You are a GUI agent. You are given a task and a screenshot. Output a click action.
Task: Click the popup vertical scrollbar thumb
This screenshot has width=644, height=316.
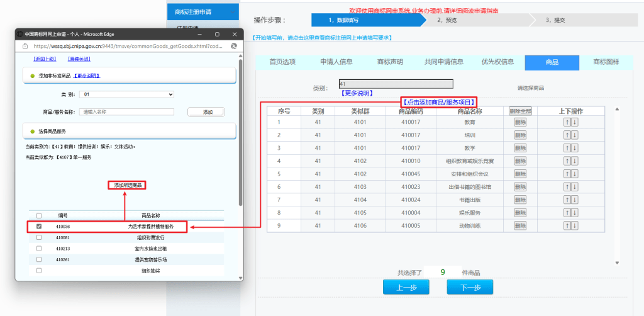[240, 133]
